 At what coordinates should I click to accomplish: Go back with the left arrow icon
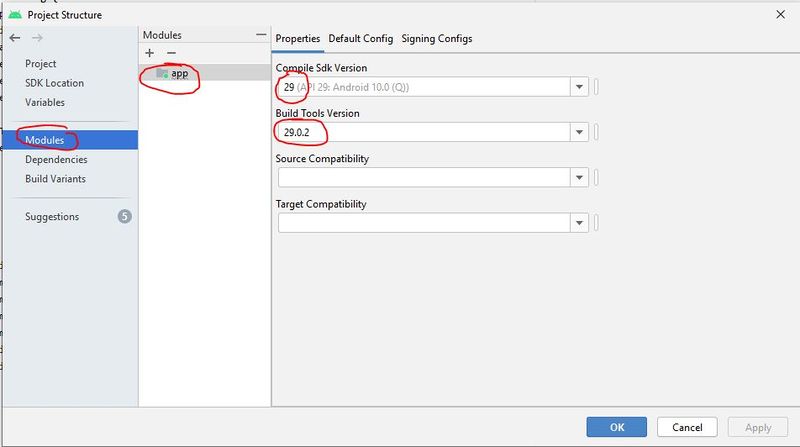click(15, 38)
